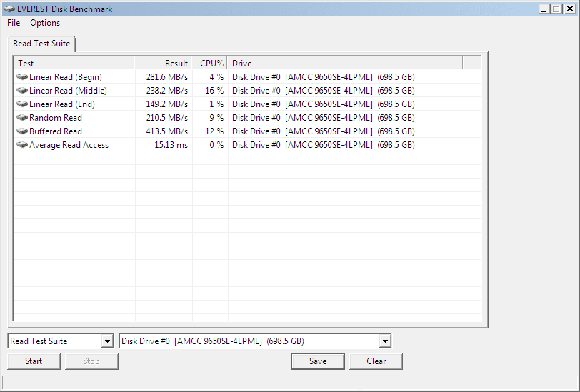Sort by the Test column header
The image size is (580, 392).
click(74, 64)
